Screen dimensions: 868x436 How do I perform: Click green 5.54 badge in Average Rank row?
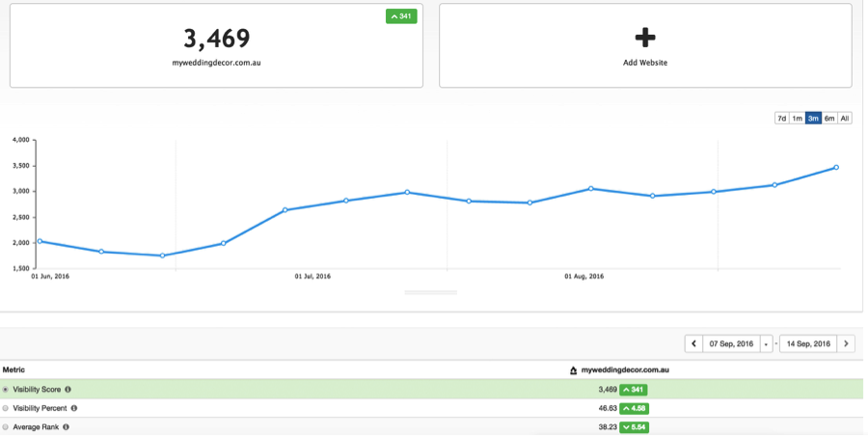[x=634, y=427]
